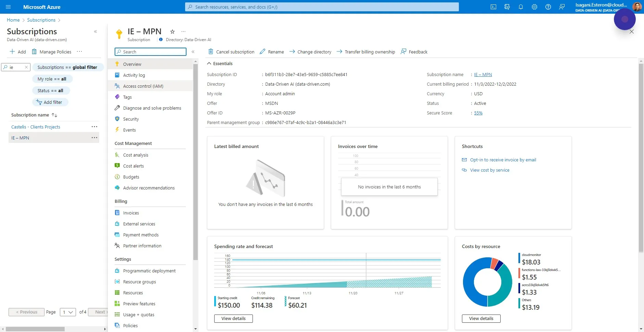Open Cloud Shell from the top bar
Image resolution: width=644 pixels, height=332 pixels.
tap(493, 7)
